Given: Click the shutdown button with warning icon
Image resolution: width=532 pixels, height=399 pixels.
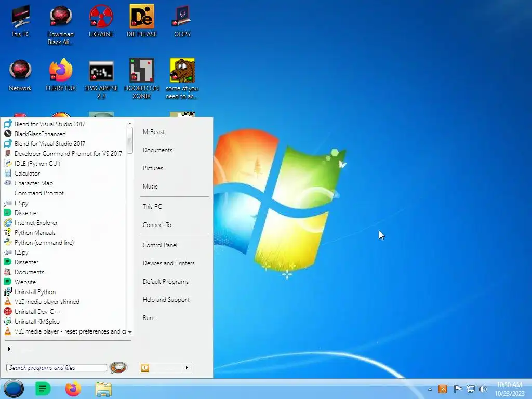Looking at the screenshot, I should [161, 368].
